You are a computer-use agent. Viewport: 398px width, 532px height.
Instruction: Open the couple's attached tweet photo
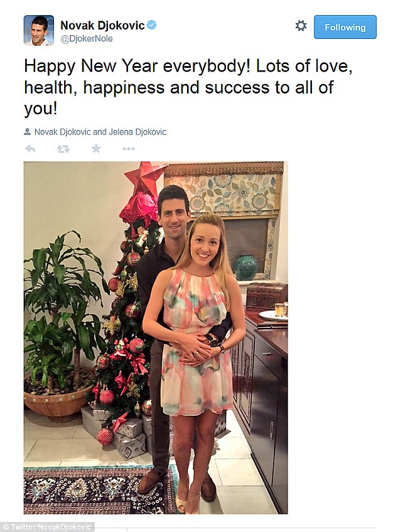(156, 337)
